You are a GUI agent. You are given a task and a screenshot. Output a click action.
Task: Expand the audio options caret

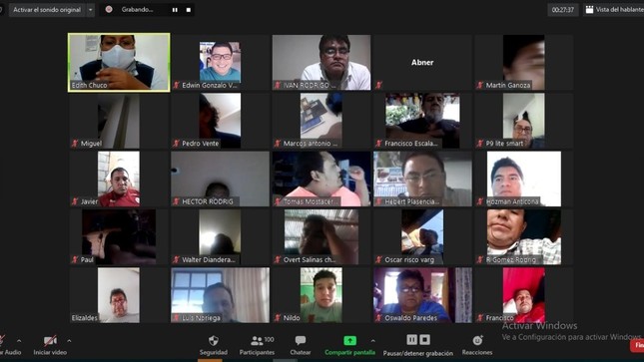[19, 341]
